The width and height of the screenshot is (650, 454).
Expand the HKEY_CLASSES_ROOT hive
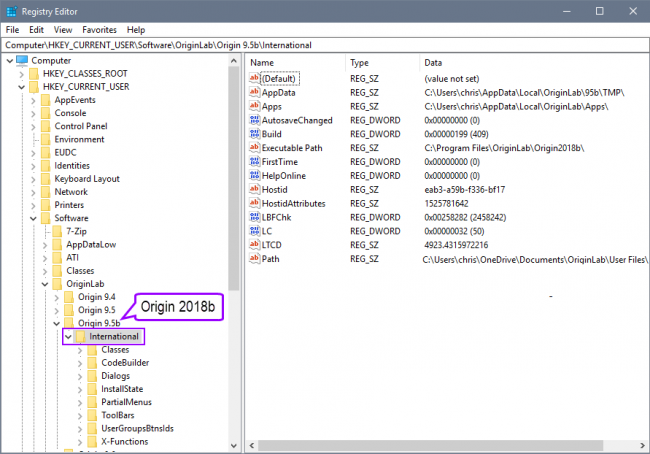pyautogui.click(x=21, y=74)
